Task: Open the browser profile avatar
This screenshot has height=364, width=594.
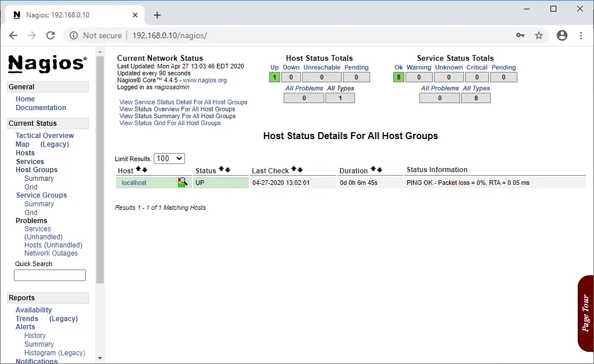Action: point(562,35)
